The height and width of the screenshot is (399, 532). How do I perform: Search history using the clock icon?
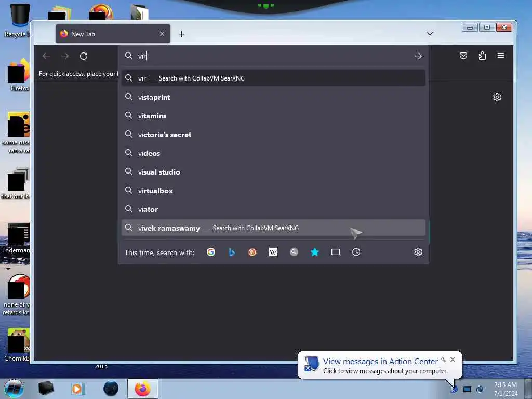tap(356, 252)
